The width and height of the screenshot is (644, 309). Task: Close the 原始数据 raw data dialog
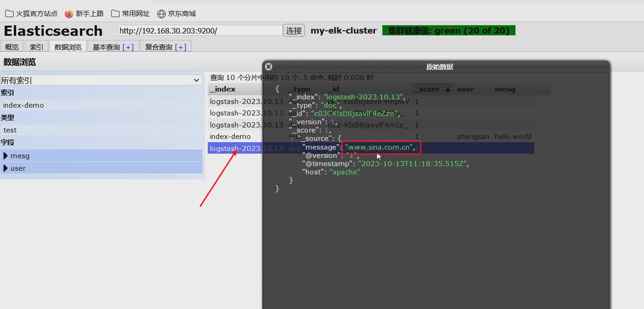click(x=269, y=66)
